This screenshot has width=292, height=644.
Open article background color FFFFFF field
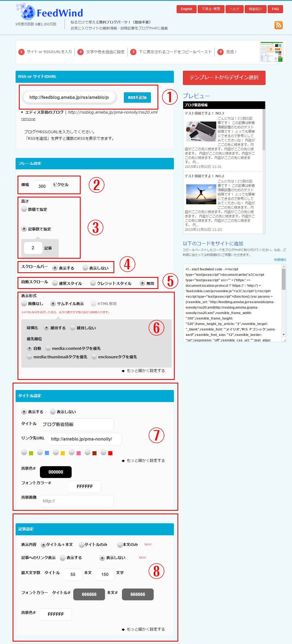56,614
